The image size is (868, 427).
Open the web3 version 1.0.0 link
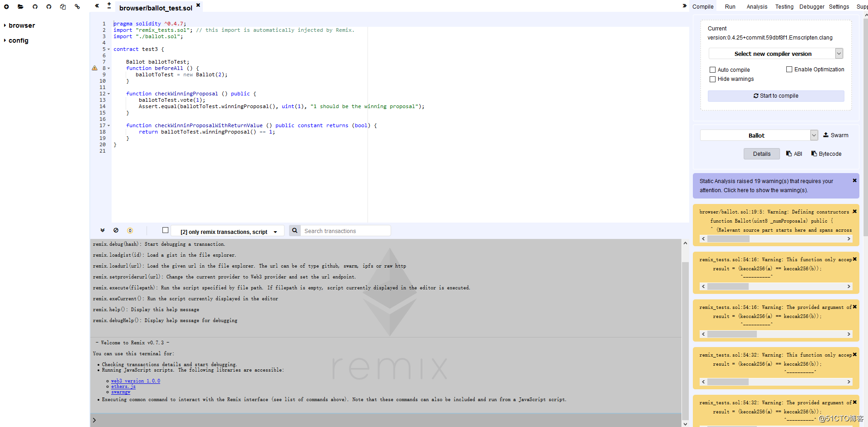tap(136, 381)
